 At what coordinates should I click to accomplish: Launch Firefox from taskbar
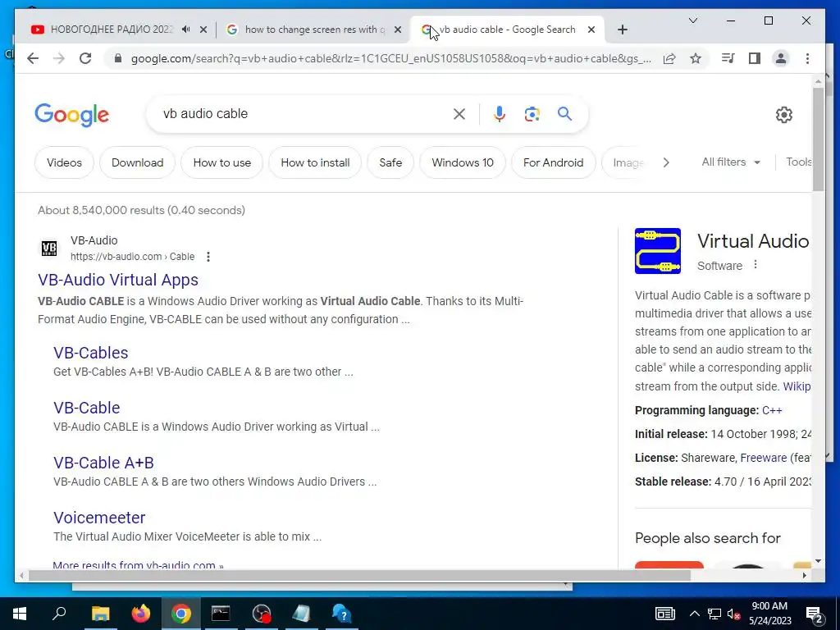pos(141,614)
